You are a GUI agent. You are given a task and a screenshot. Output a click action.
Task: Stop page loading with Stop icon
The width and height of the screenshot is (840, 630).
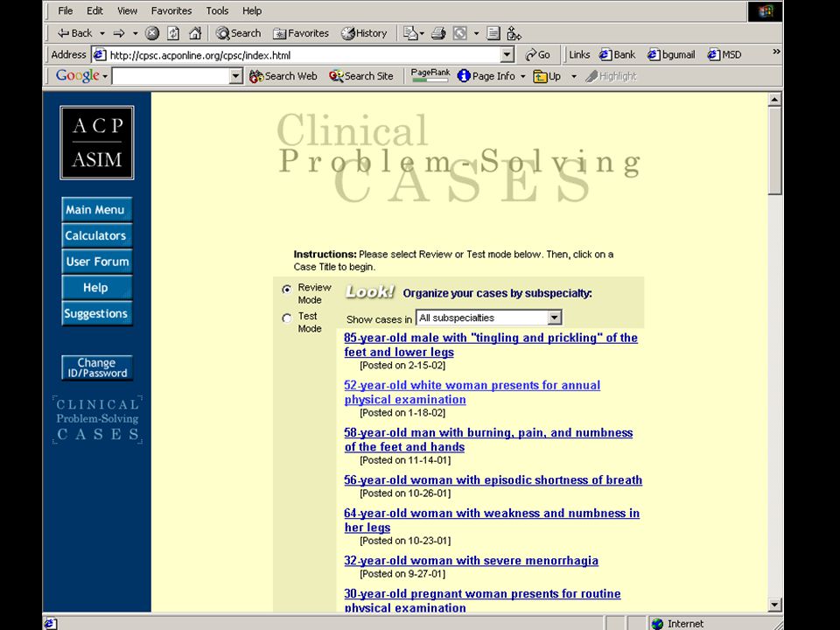(152, 33)
